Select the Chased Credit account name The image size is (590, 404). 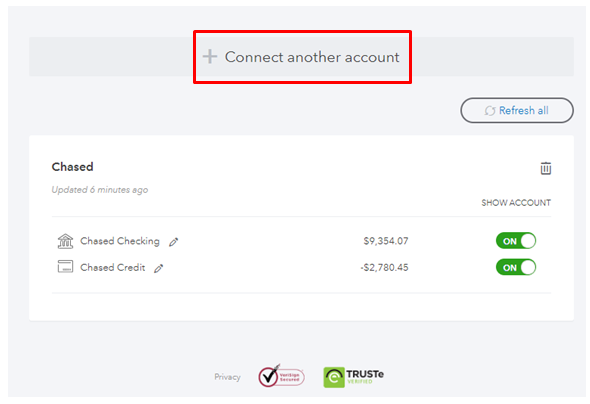113,267
